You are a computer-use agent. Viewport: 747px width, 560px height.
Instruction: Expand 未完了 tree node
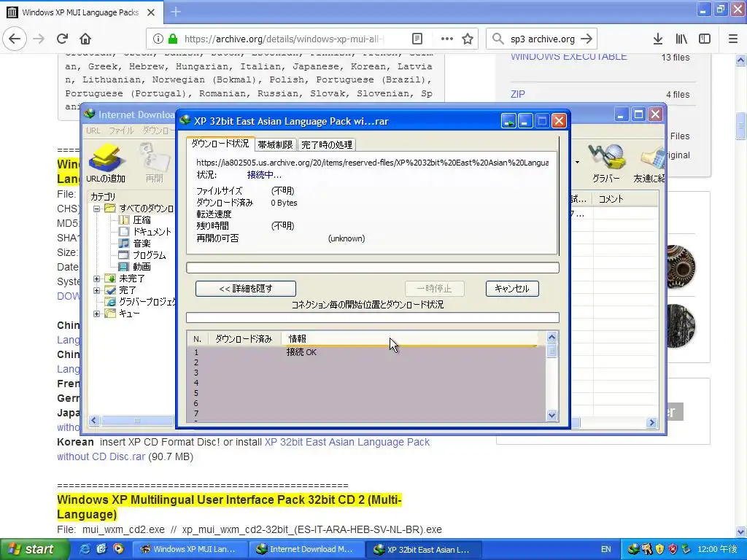click(97, 279)
